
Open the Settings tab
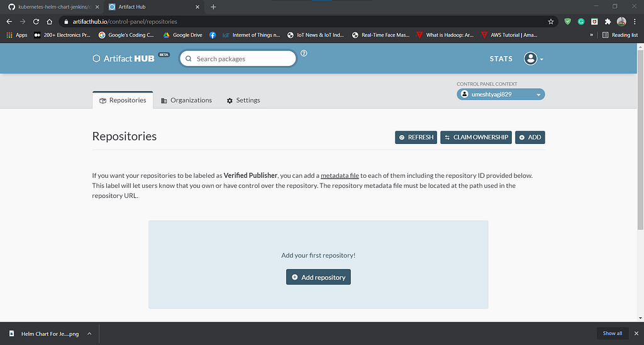(243, 100)
